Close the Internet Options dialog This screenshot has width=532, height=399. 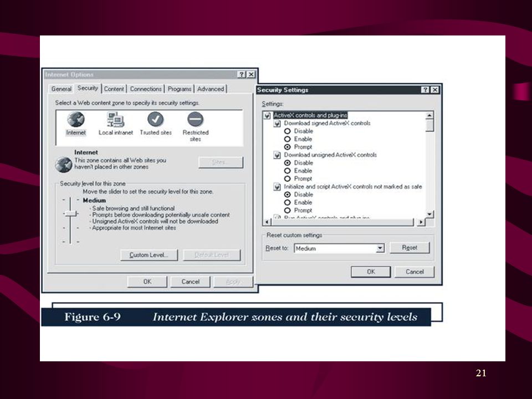point(250,74)
